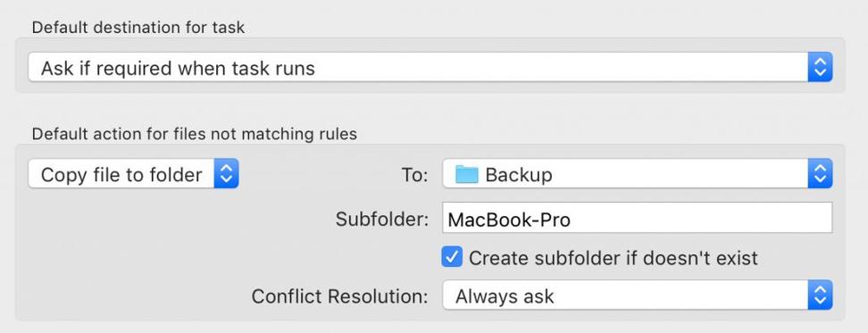Click the "Default destination for task" heading

(x=138, y=28)
